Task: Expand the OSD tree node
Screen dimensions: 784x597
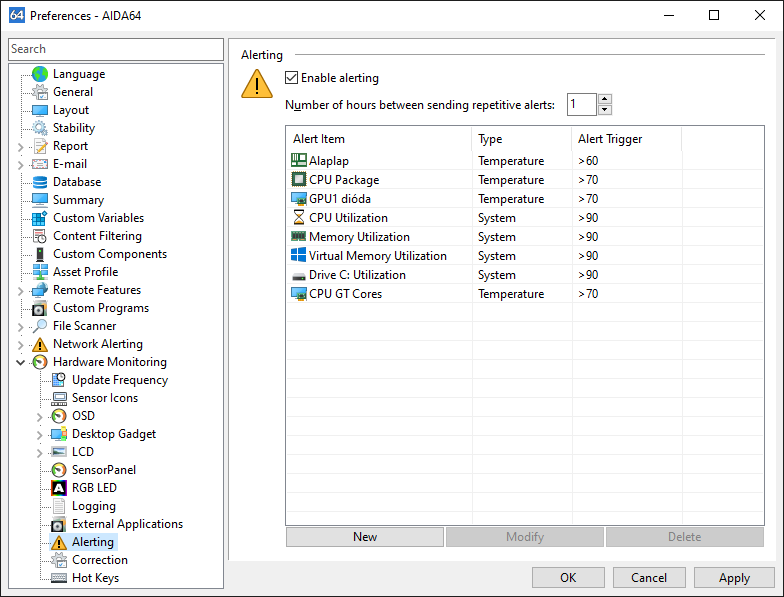Action: [x=40, y=417]
